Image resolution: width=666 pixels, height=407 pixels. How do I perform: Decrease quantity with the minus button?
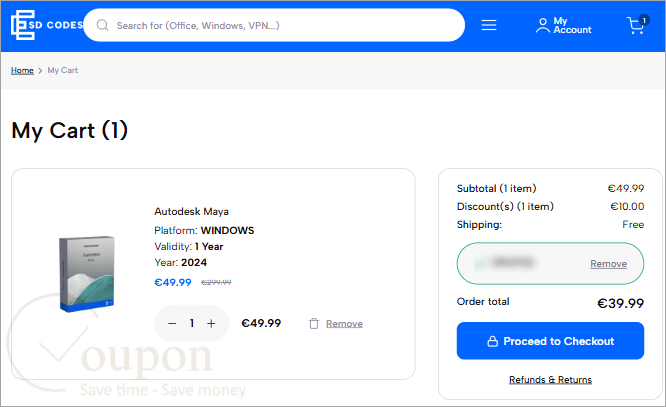point(172,324)
